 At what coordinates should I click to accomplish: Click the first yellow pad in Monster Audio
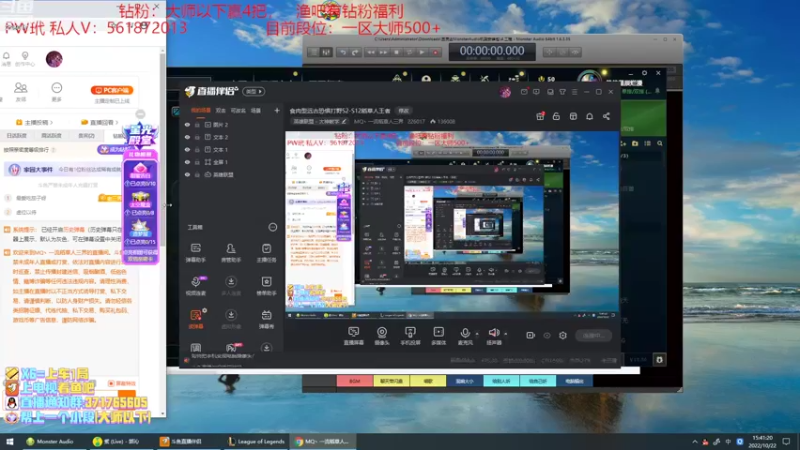point(391,381)
